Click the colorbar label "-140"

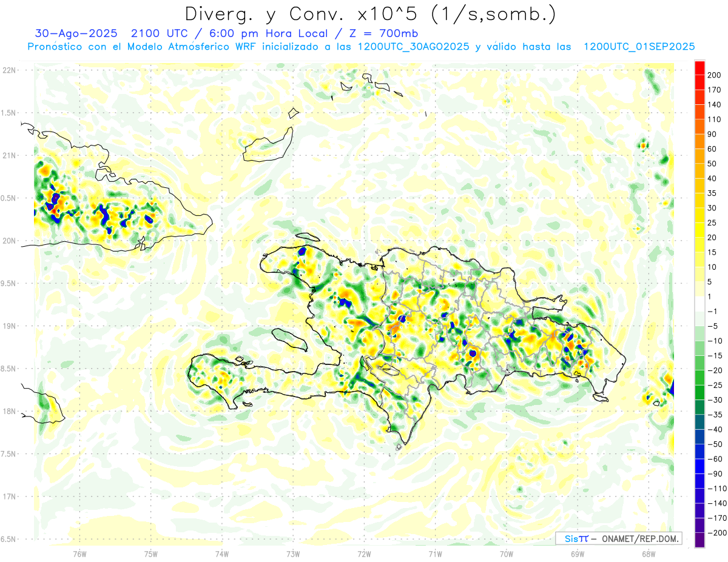[x=716, y=503]
